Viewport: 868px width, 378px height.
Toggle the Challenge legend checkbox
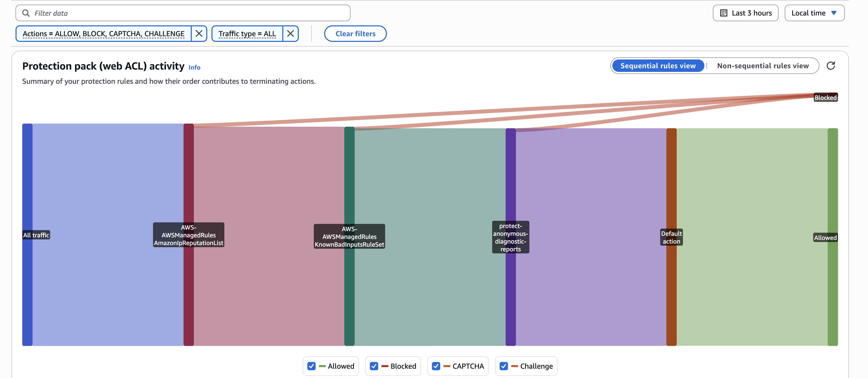click(504, 366)
